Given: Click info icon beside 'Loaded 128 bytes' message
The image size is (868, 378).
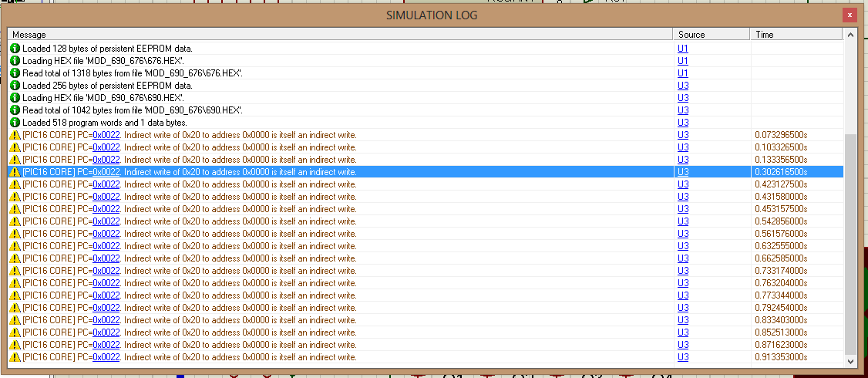Looking at the screenshot, I should coord(15,49).
